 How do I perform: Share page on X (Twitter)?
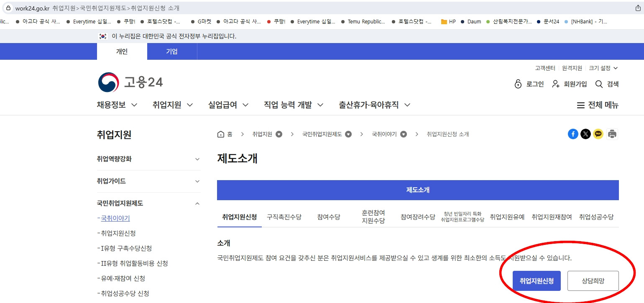(586, 134)
